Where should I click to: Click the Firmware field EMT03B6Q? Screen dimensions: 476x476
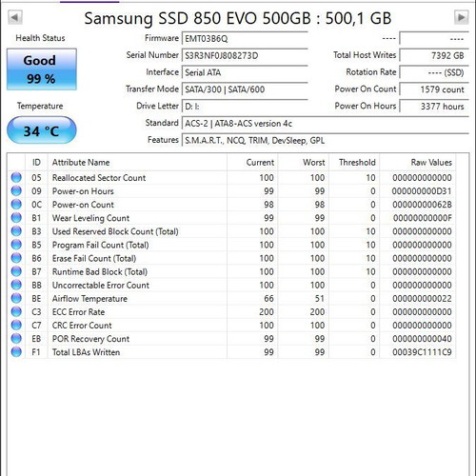245,39
